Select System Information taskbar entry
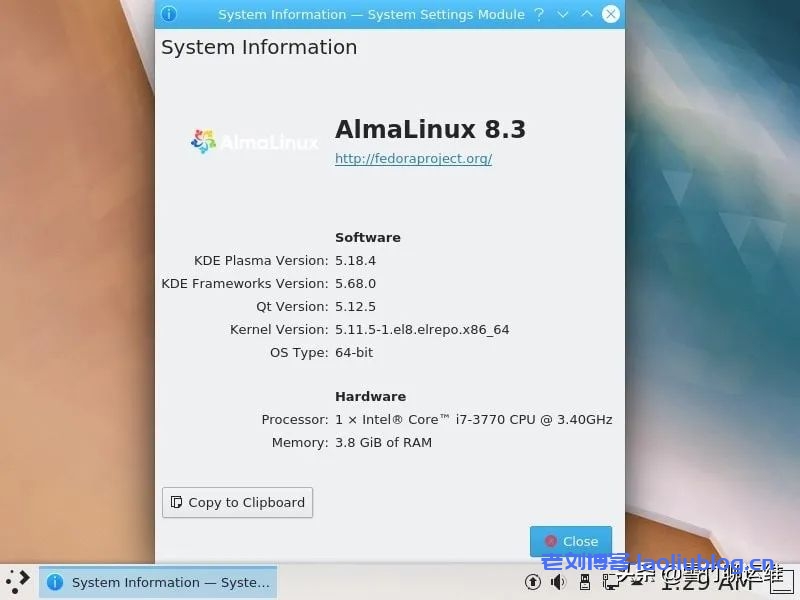 click(158, 582)
